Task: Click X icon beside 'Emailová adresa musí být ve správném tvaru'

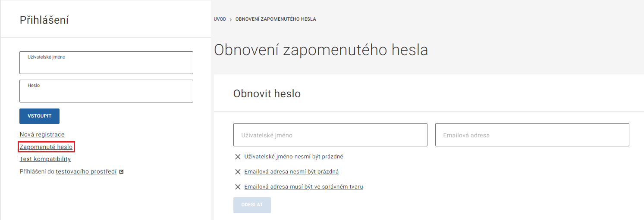Action: (237, 187)
